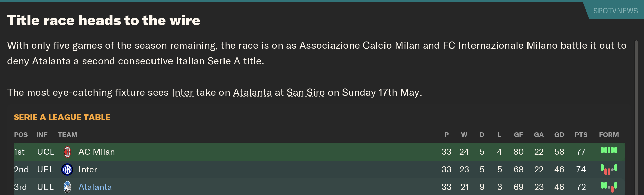
Task: Click the SPOTVNEWS source tag
Action: (615, 11)
